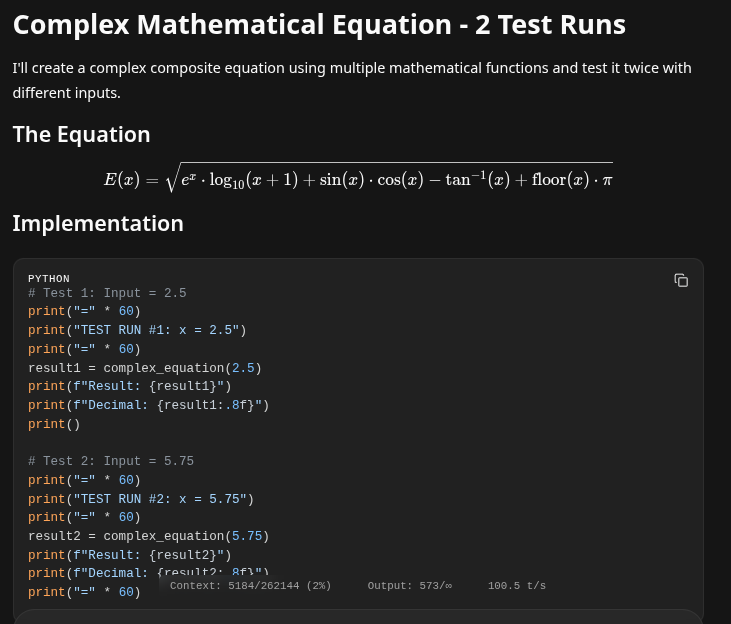Viewport: 731px width, 624px height.
Task: Click the page title heading about 2 Test Runs
Action: point(319,24)
